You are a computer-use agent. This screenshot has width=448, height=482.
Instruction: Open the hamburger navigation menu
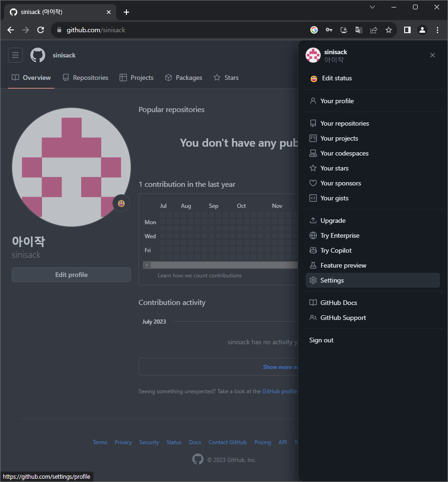(x=15, y=55)
